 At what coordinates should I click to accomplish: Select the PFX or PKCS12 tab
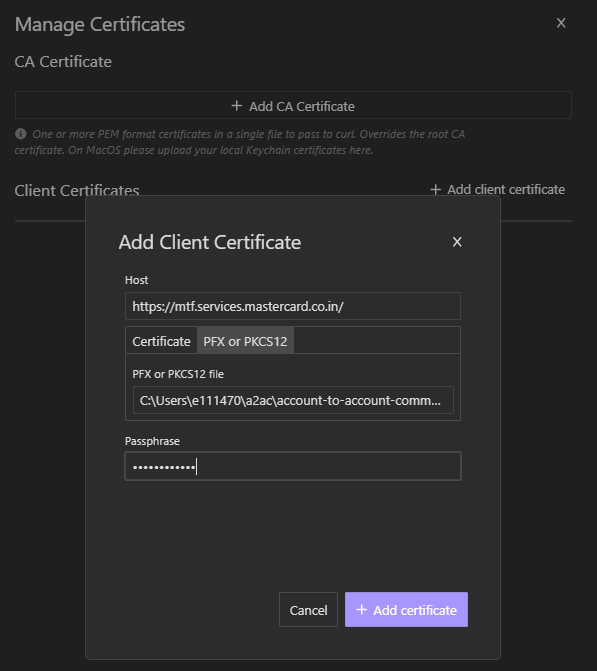coord(245,341)
